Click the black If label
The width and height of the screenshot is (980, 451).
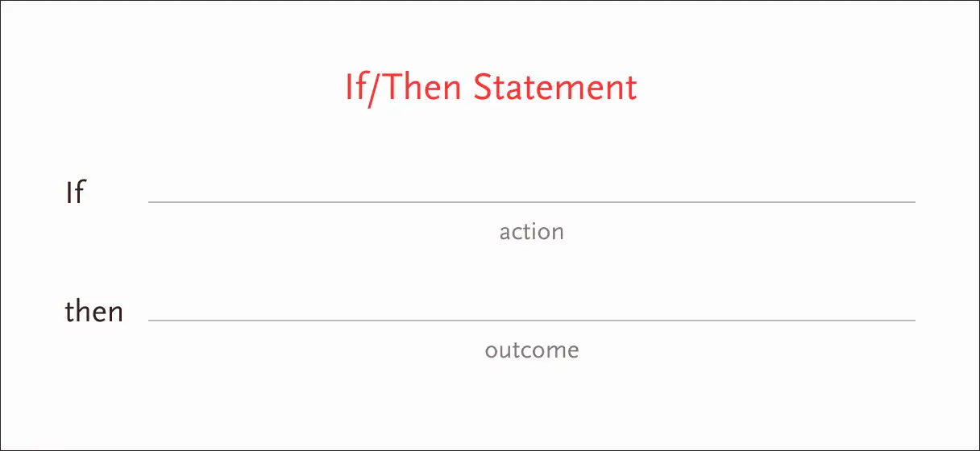point(74,193)
